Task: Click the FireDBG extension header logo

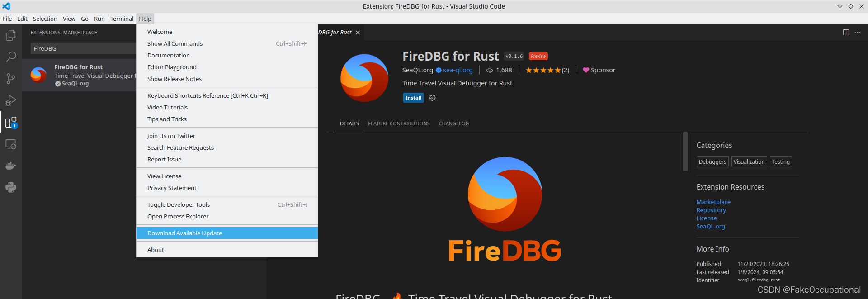Action: [364, 78]
